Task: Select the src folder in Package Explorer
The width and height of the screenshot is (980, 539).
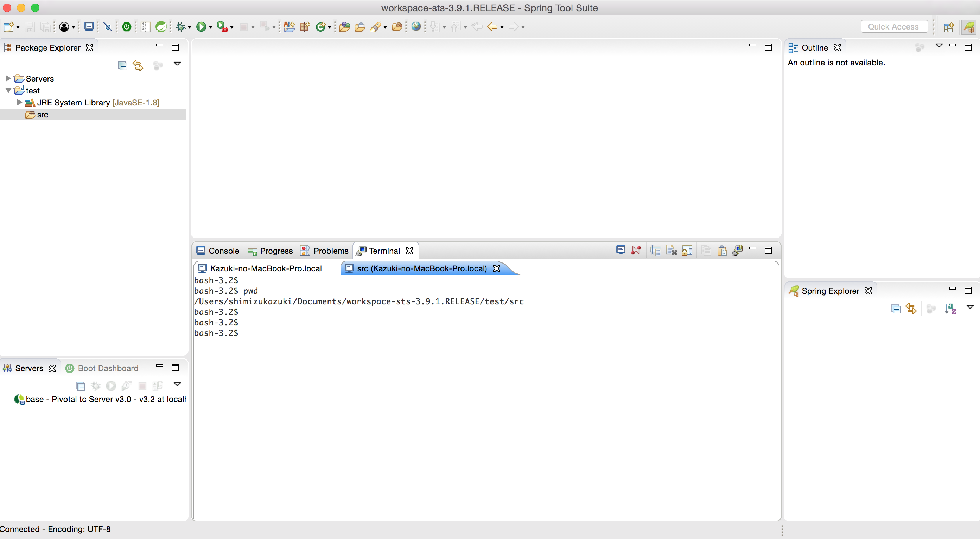Action: (x=43, y=115)
